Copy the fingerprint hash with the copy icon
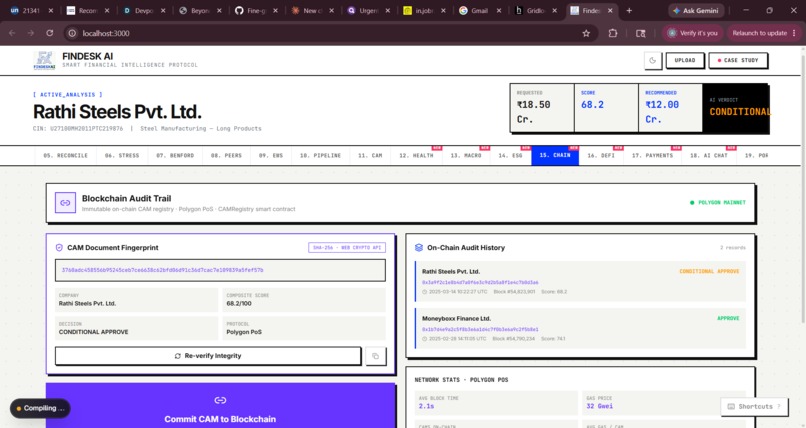Screen dimensions: 806x428 coord(376,356)
